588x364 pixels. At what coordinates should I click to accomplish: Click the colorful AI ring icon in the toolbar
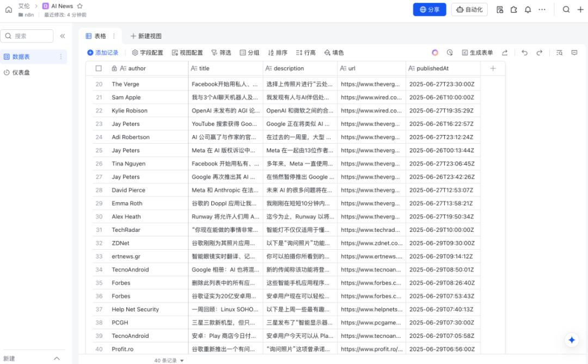(435, 52)
